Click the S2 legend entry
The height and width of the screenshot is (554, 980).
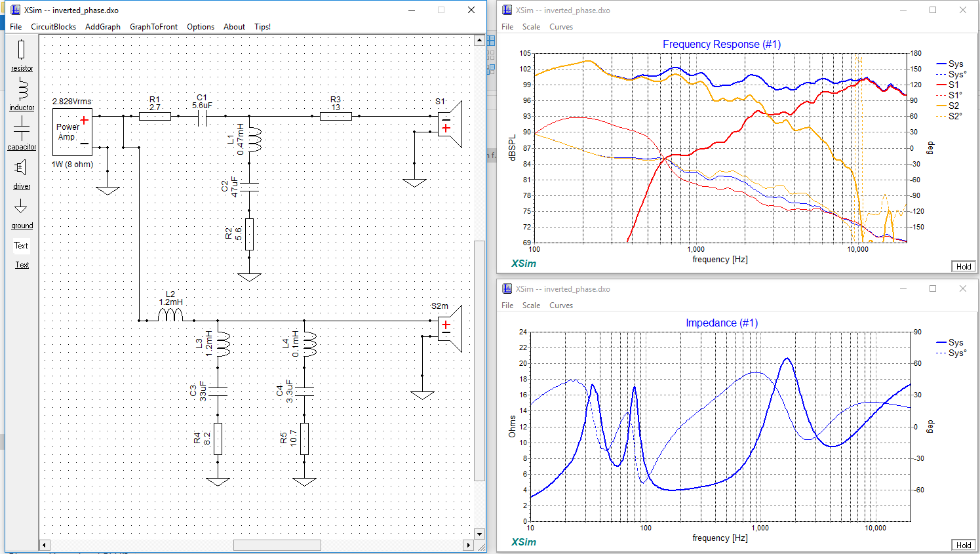pos(948,106)
